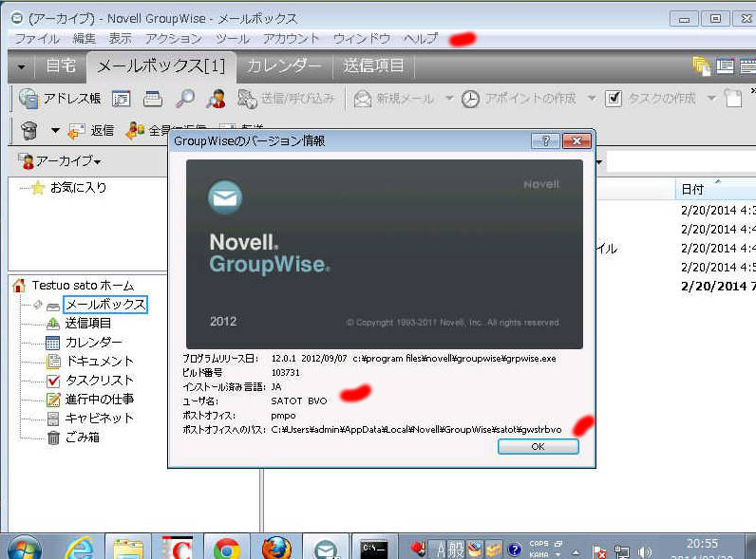
Task: Expand the 新規メール dropdown arrow
Action: pyautogui.click(x=449, y=99)
